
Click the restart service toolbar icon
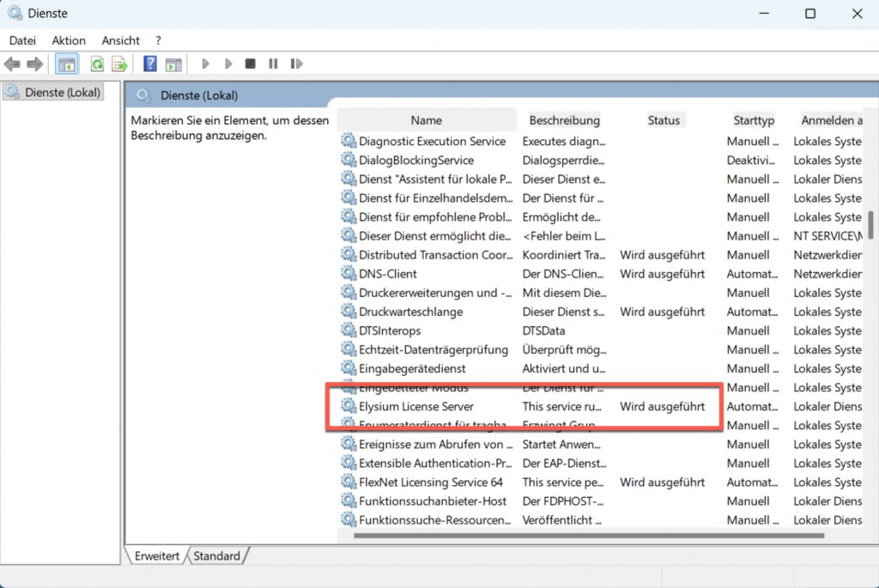tap(296, 64)
